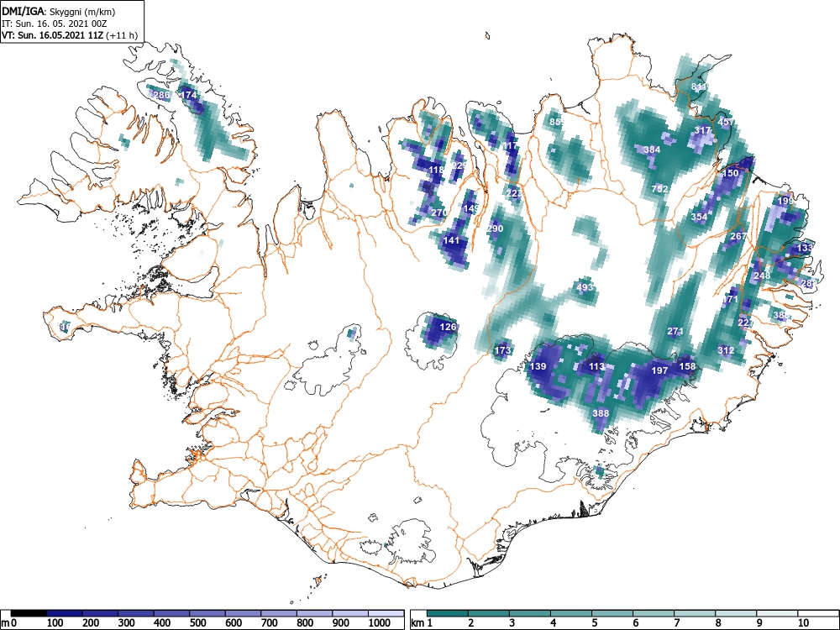Click the visibility value 457 on the map

tap(726, 122)
